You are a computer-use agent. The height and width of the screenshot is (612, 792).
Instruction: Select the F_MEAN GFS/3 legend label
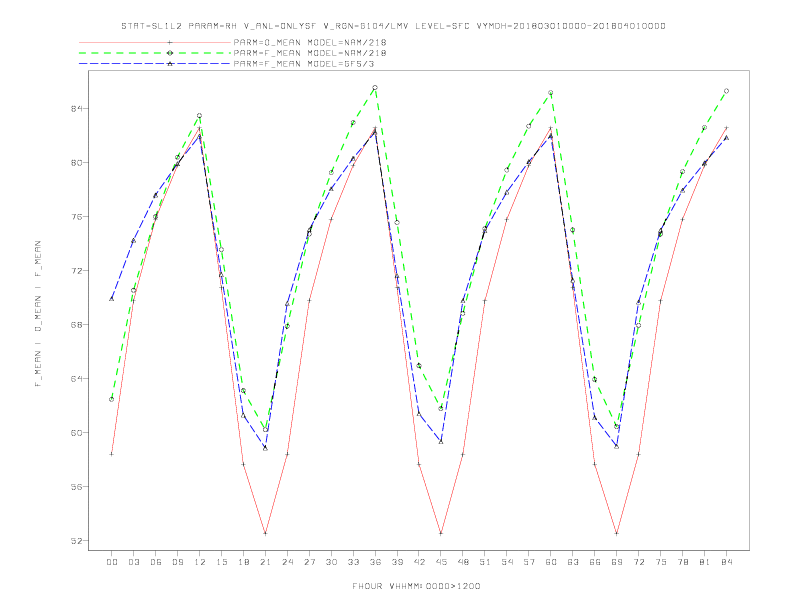pyautogui.click(x=304, y=64)
